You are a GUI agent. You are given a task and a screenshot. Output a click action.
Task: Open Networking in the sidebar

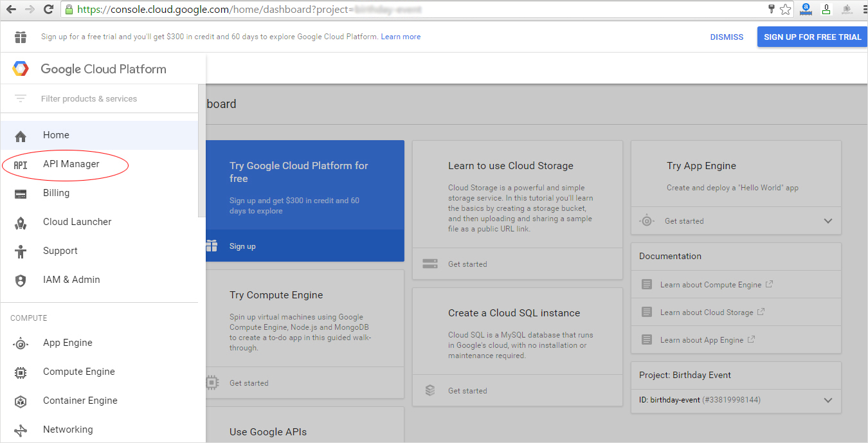(x=100, y=429)
